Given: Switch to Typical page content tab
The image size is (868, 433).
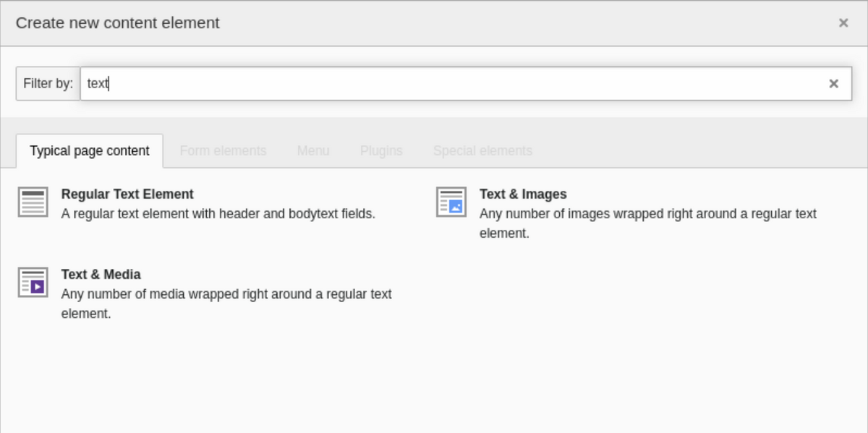Looking at the screenshot, I should coord(90,150).
